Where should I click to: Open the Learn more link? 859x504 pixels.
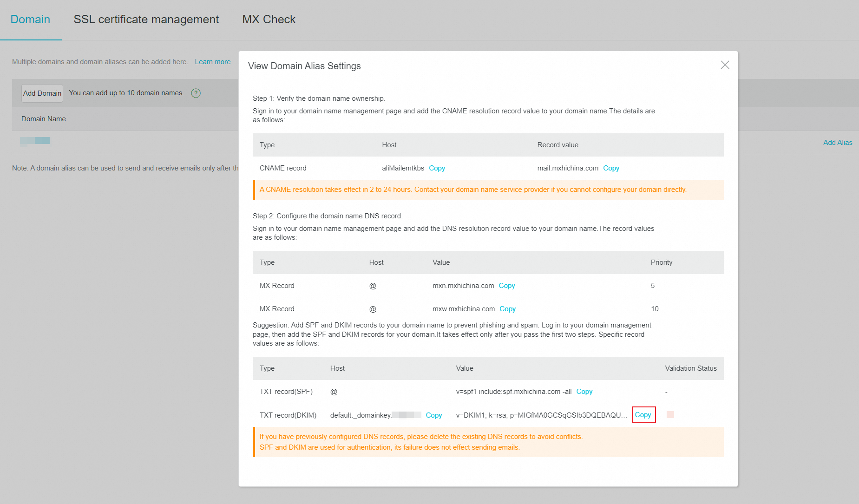pyautogui.click(x=212, y=62)
